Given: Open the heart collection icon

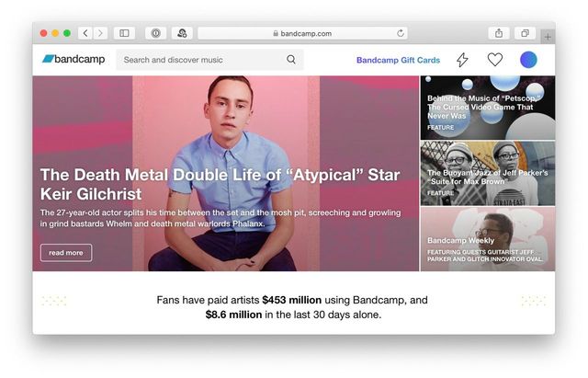Looking at the screenshot, I should (x=494, y=60).
